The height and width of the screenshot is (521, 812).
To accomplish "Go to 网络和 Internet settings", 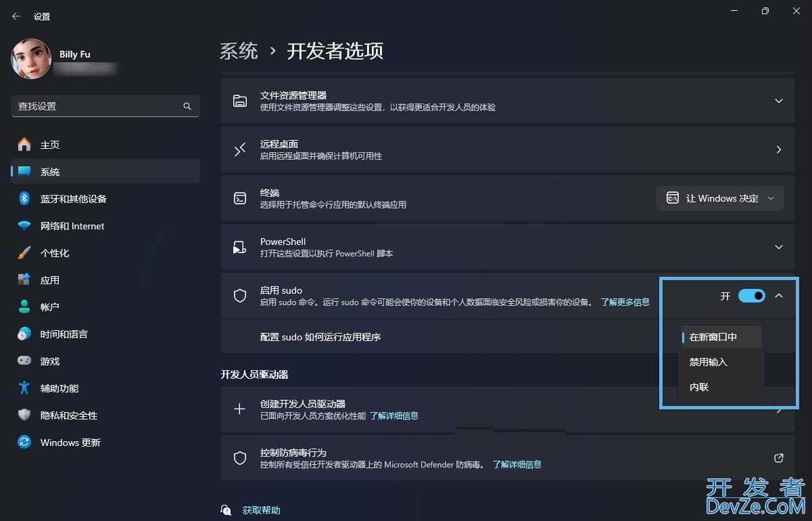I will point(105,226).
